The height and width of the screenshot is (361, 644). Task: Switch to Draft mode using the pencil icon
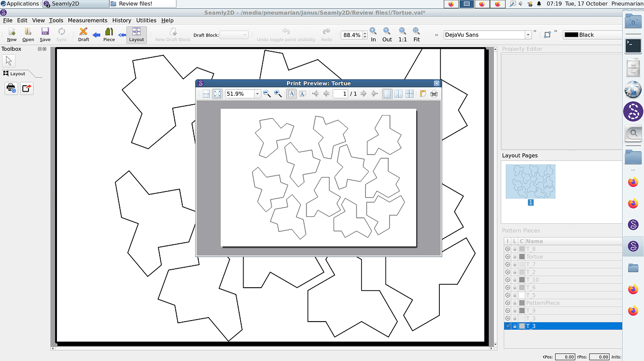83,34
